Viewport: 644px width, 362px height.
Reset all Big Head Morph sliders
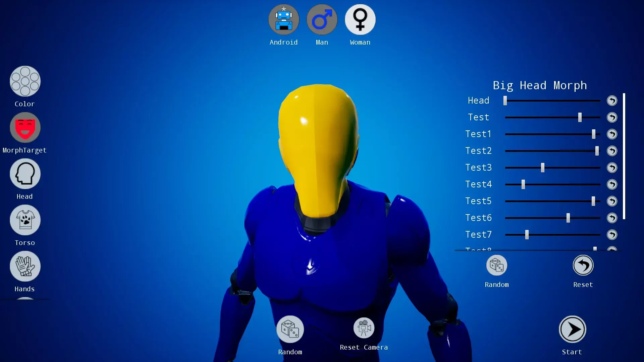pos(583,265)
